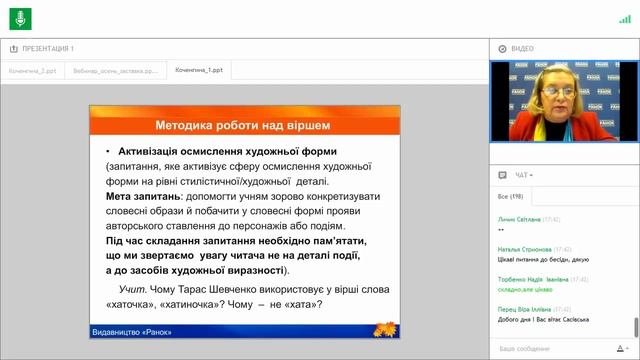Check the signal strength bars icon
640x360 pixels.
pos(625,19)
